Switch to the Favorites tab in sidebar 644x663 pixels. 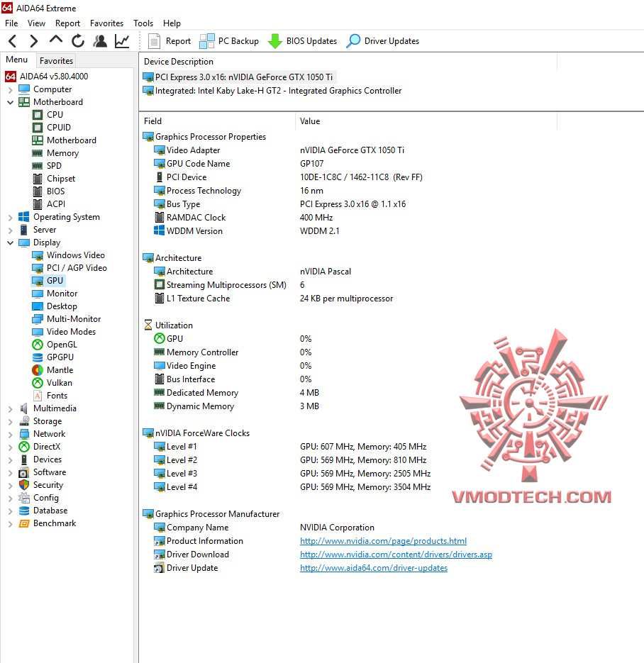56,61
